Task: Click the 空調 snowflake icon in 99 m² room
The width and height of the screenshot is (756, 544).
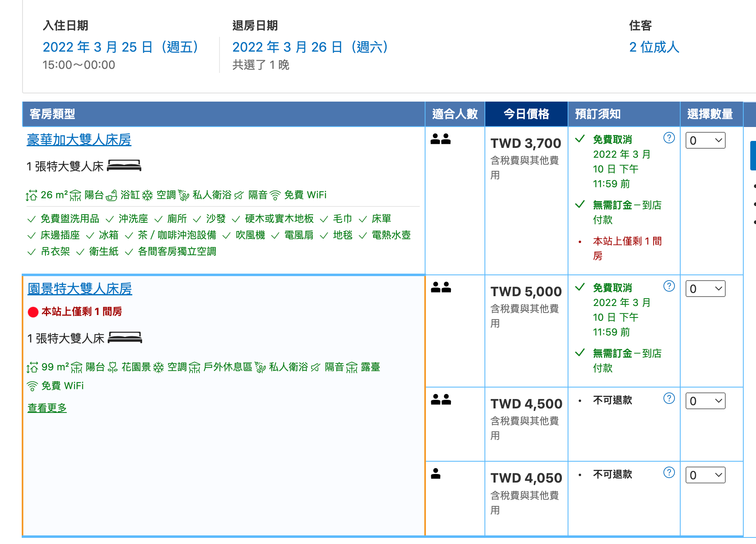Action: tap(158, 368)
